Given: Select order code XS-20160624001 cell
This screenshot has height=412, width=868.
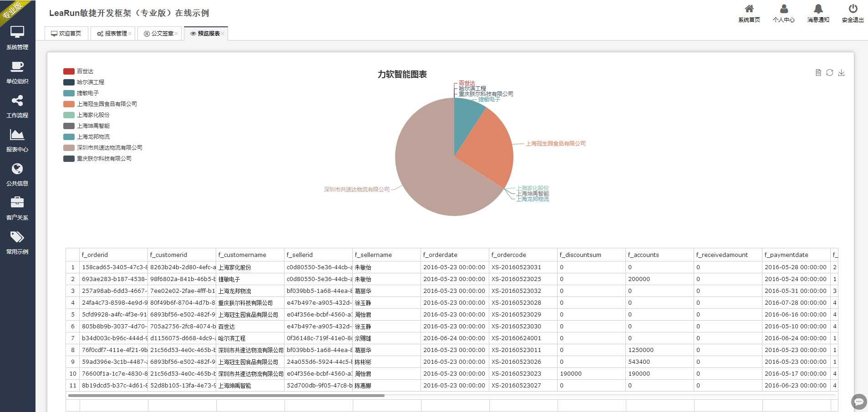Looking at the screenshot, I should tap(523, 338).
